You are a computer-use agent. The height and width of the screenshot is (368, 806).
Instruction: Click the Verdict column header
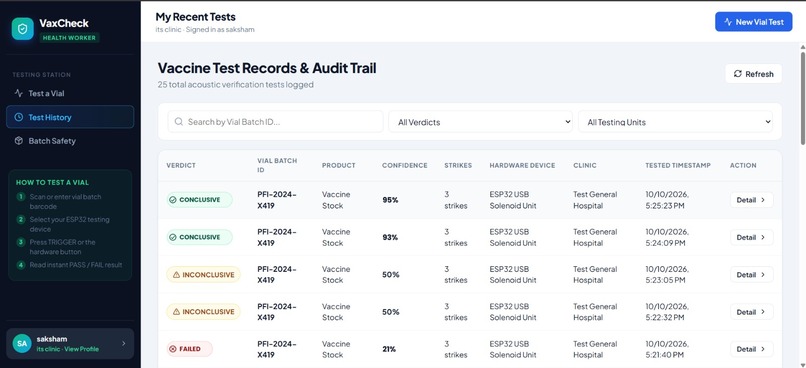point(181,165)
